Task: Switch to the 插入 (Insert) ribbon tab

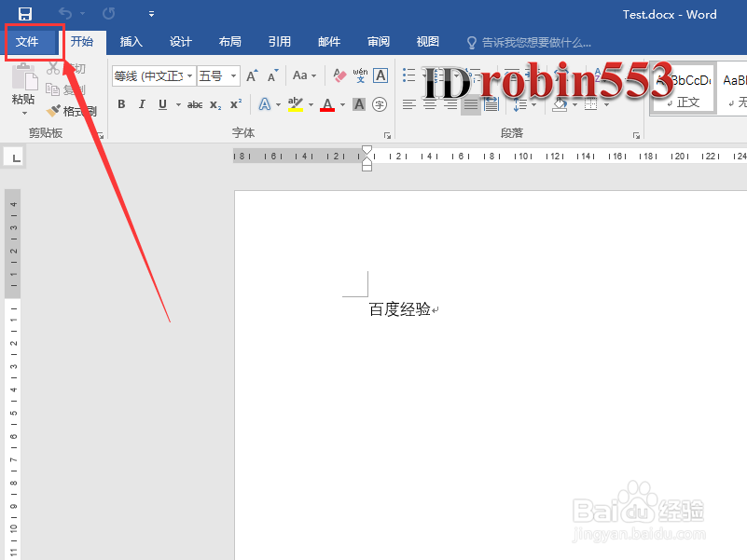Action: [131, 41]
